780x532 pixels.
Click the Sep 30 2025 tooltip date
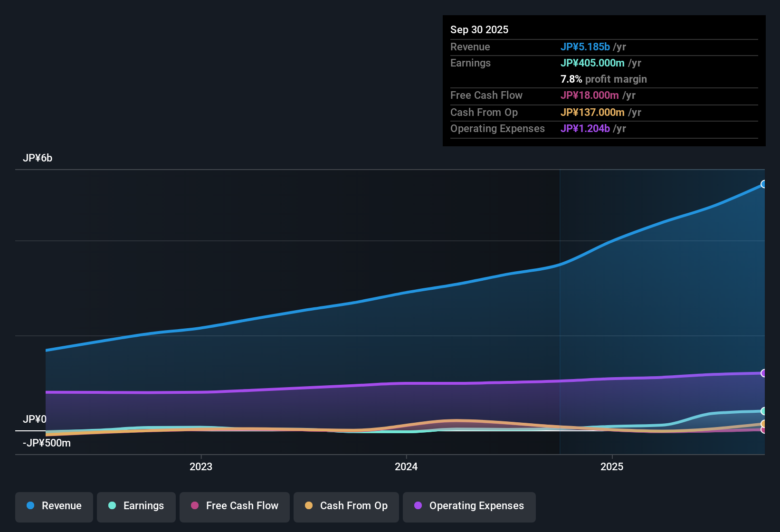click(x=479, y=30)
